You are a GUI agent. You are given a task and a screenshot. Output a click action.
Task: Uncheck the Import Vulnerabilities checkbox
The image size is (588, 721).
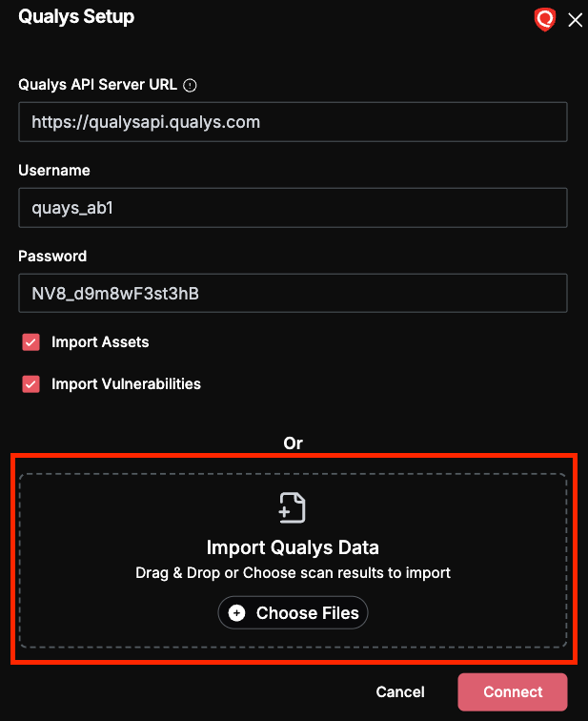click(x=30, y=384)
